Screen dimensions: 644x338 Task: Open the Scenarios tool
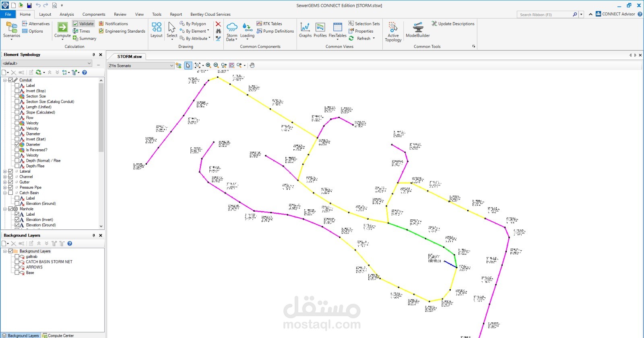coord(12,30)
